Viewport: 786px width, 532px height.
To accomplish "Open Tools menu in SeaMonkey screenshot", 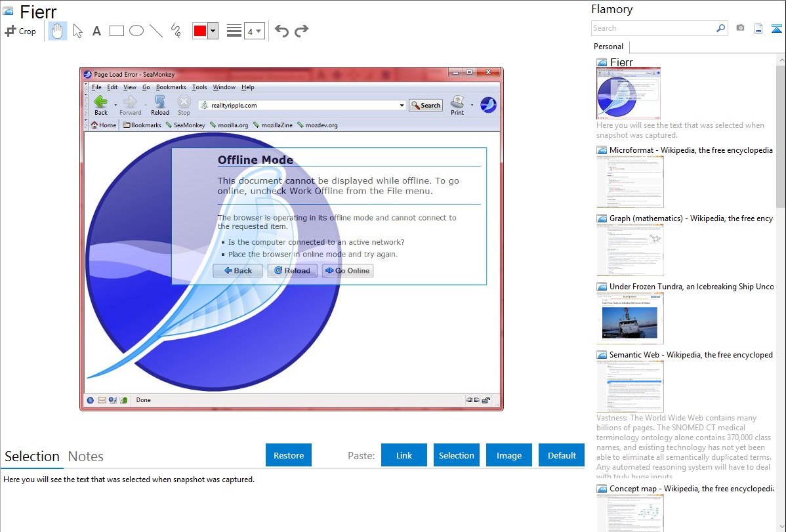I will pos(199,87).
